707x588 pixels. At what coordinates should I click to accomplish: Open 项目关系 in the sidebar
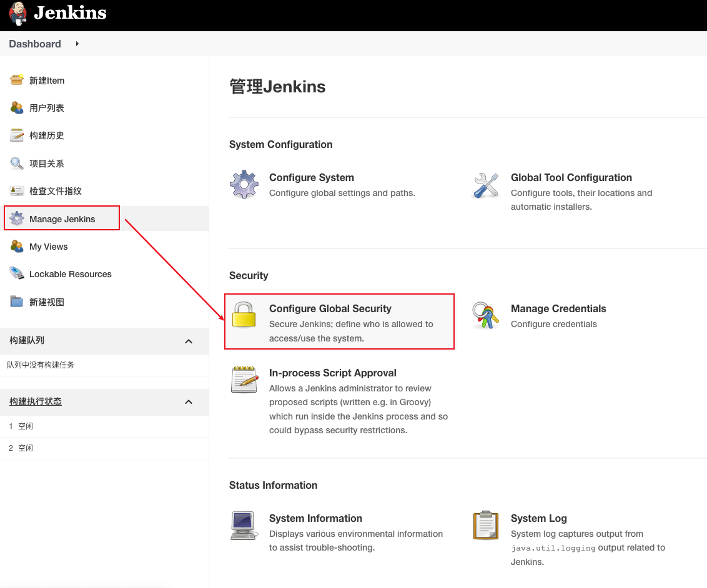46,164
